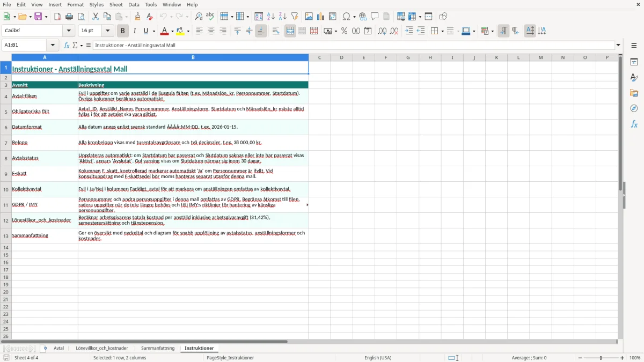Click the AutoFilter funnel icon
The image size is (644, 362).
[x=295, y=17]
